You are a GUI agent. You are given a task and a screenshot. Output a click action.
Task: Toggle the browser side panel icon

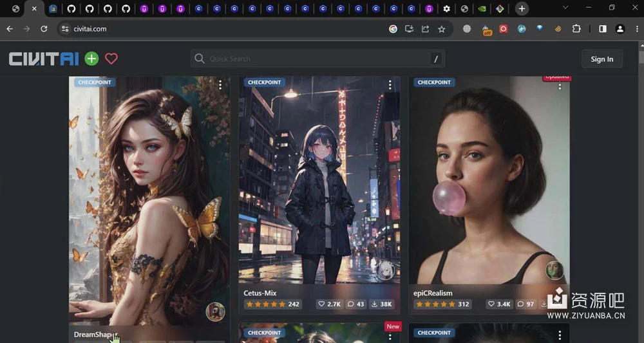[603, 29]
